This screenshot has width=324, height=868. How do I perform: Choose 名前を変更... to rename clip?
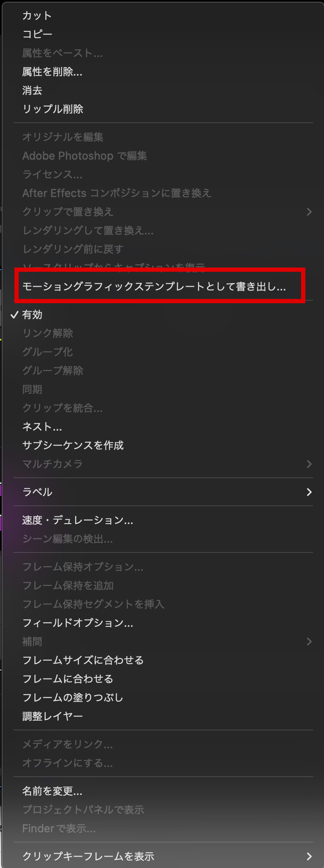coord(52,791)
